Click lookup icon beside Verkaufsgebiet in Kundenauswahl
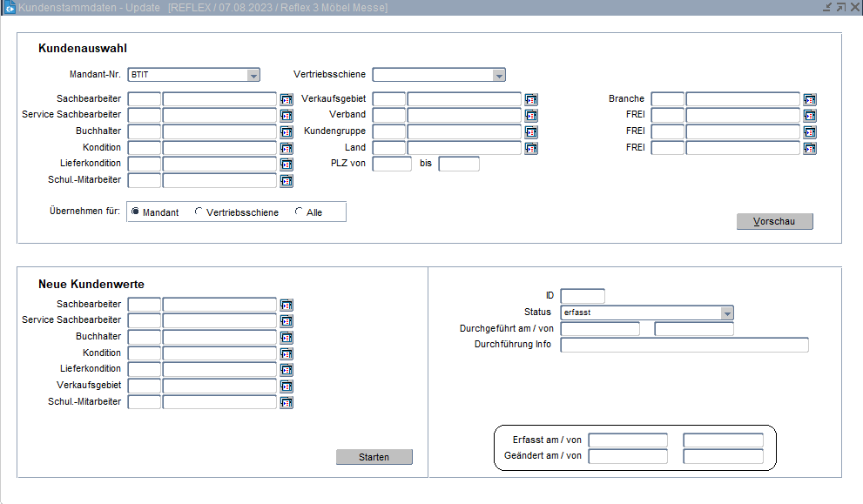This screenshot has height=504, width=863. tap(531, 99)
